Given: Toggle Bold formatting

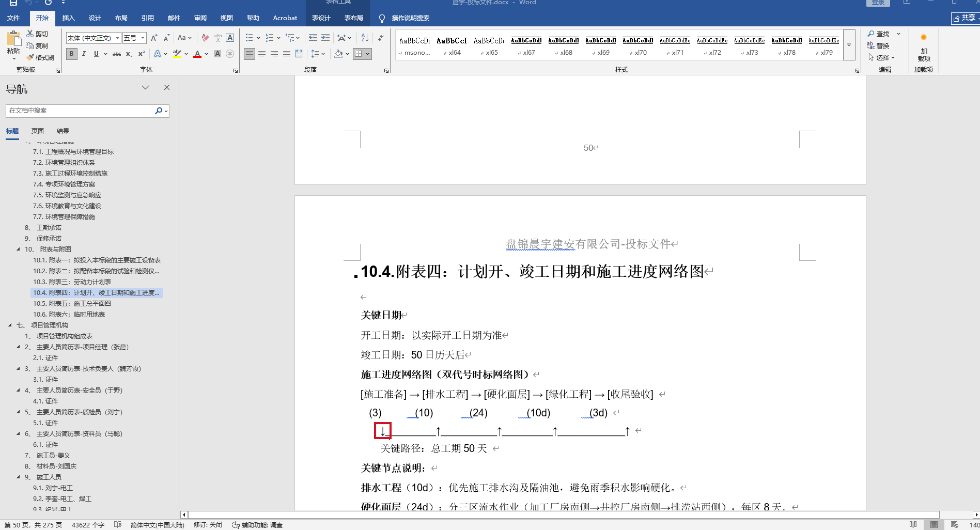Looking at the screenshot, I should coord(71,54).
